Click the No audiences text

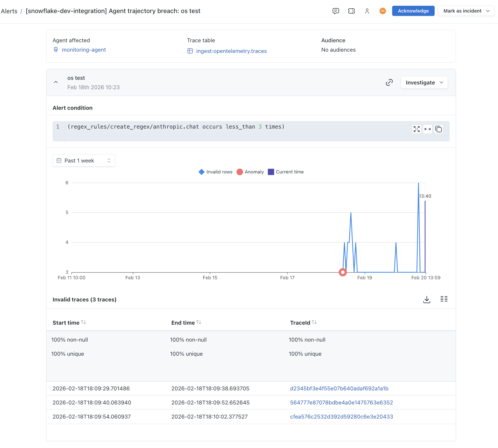(x=338, y=50)
